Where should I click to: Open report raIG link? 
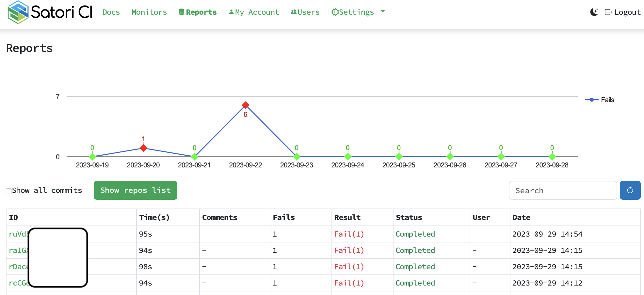tap(19, 250)
